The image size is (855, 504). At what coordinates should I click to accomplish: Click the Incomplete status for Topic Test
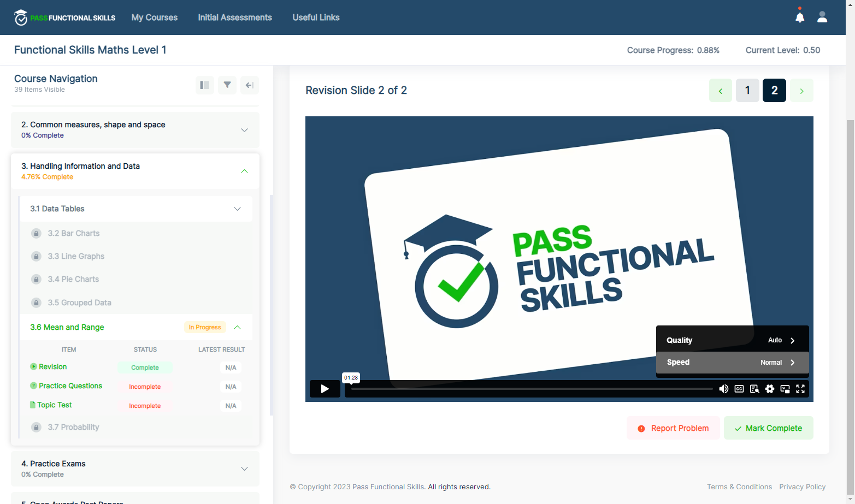145,406
